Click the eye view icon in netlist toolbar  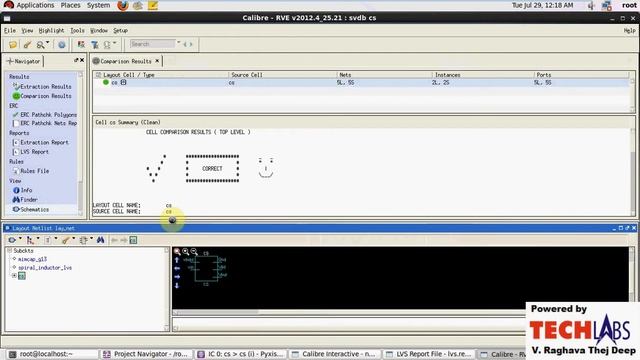(12, 240)
